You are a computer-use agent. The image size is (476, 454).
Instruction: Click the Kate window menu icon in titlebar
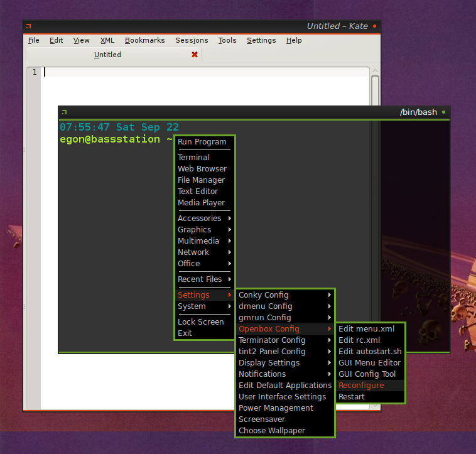click(28, 26)
